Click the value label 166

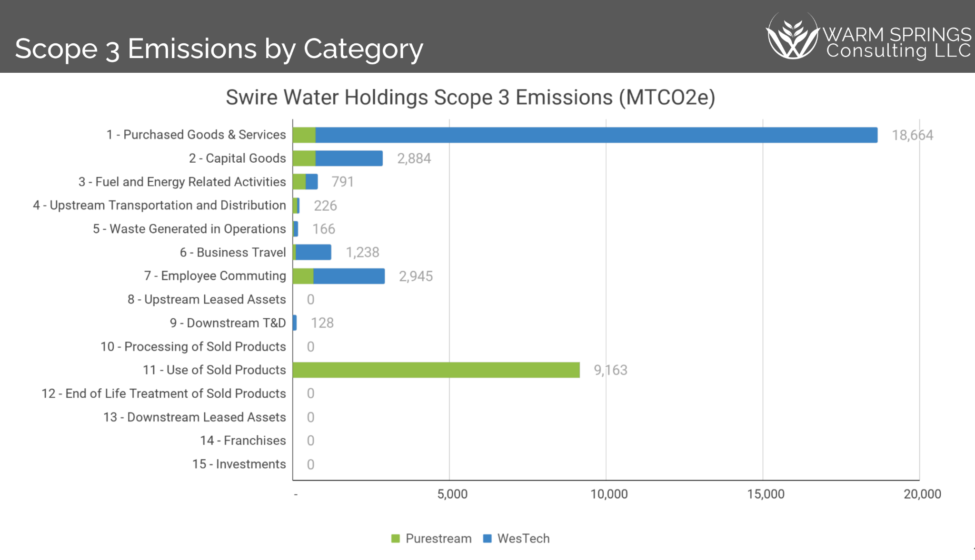(x=324, y=229)
